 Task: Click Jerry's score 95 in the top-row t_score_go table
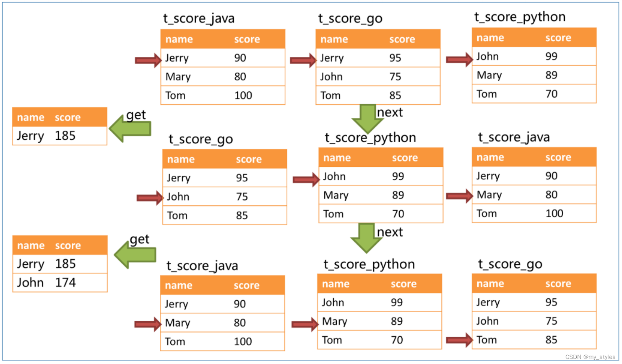395,58
